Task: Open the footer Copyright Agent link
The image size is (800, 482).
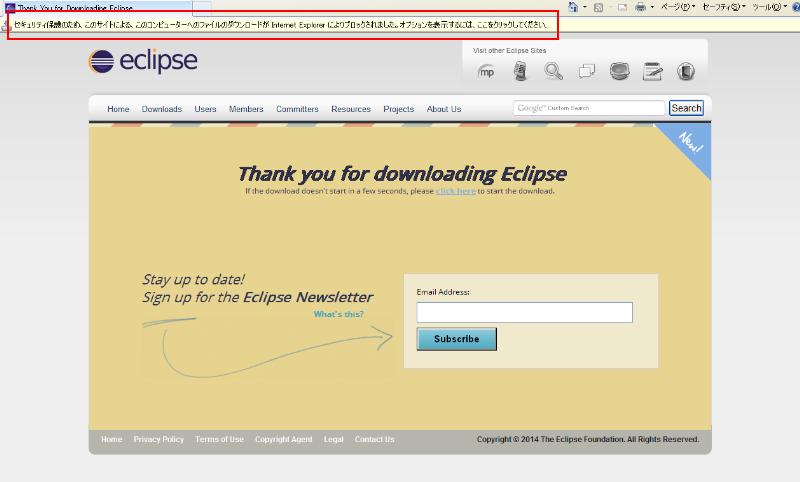Action: (284, 439)
